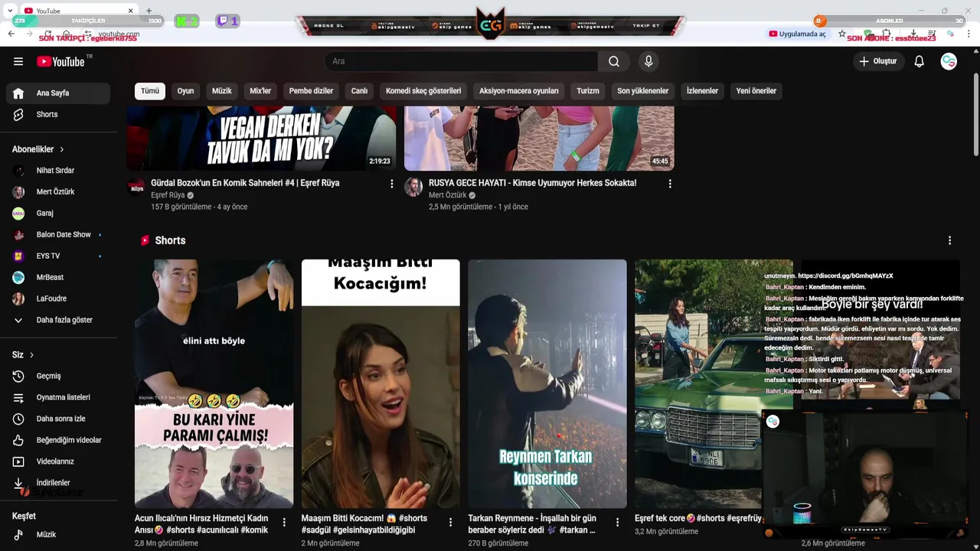Open options for RUSYA GECE HAYATI video
The image size is (980, 551).
coord(670,184)
